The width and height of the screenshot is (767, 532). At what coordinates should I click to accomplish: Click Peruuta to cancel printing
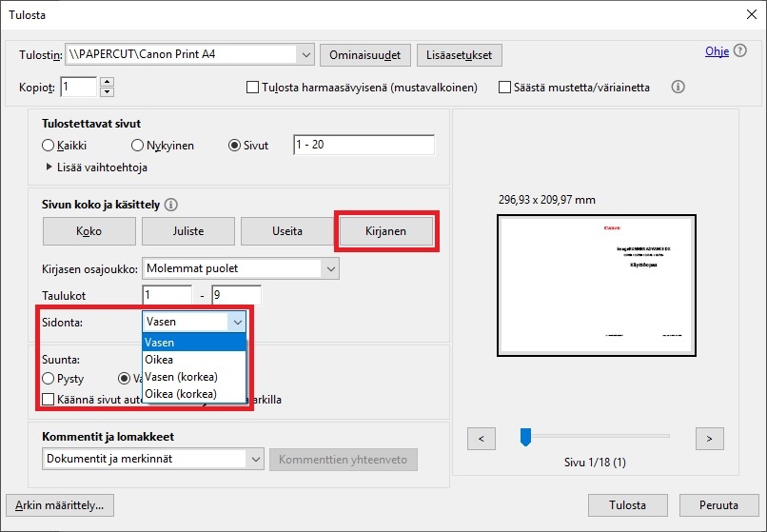719,505
